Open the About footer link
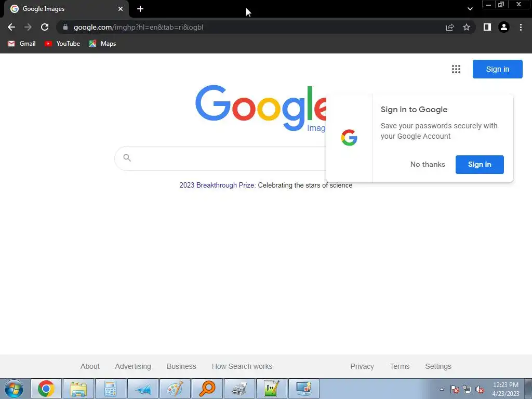This screenshot has width=532, height=399. (90, 366)
